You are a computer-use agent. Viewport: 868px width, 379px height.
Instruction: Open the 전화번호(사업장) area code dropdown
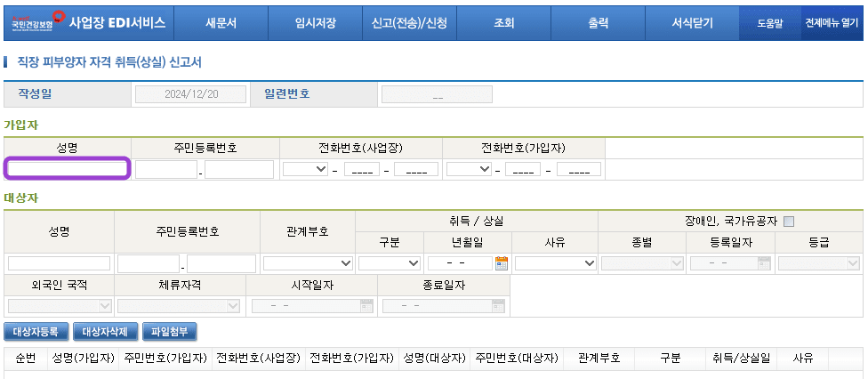[x=306, y=169]
